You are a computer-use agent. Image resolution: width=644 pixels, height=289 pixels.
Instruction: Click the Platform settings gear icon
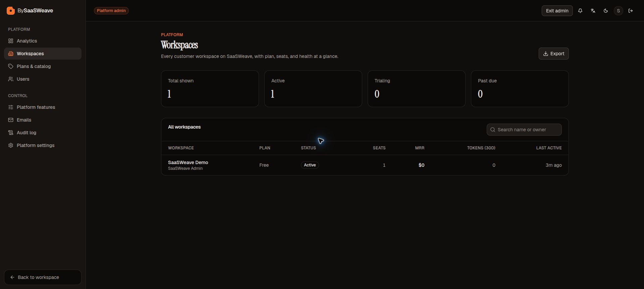click(x=11, y=145)
